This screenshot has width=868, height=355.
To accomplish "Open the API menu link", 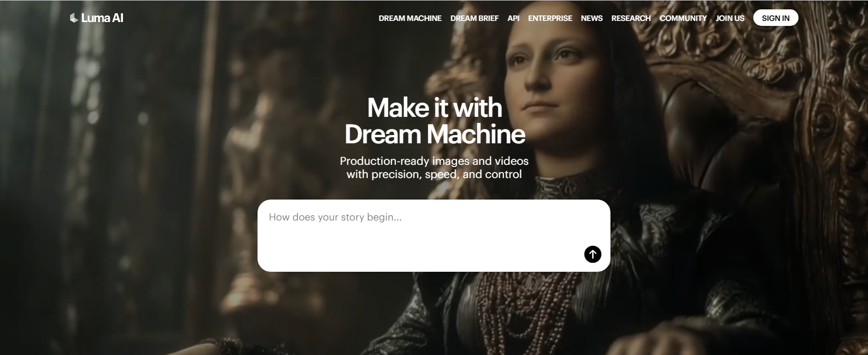I will point(513,18).
